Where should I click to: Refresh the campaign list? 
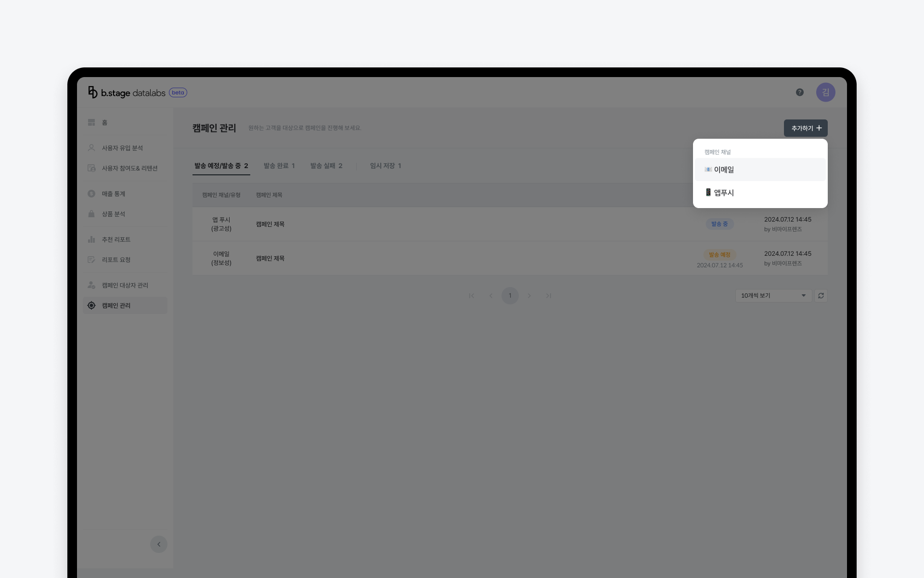point(821,296)
